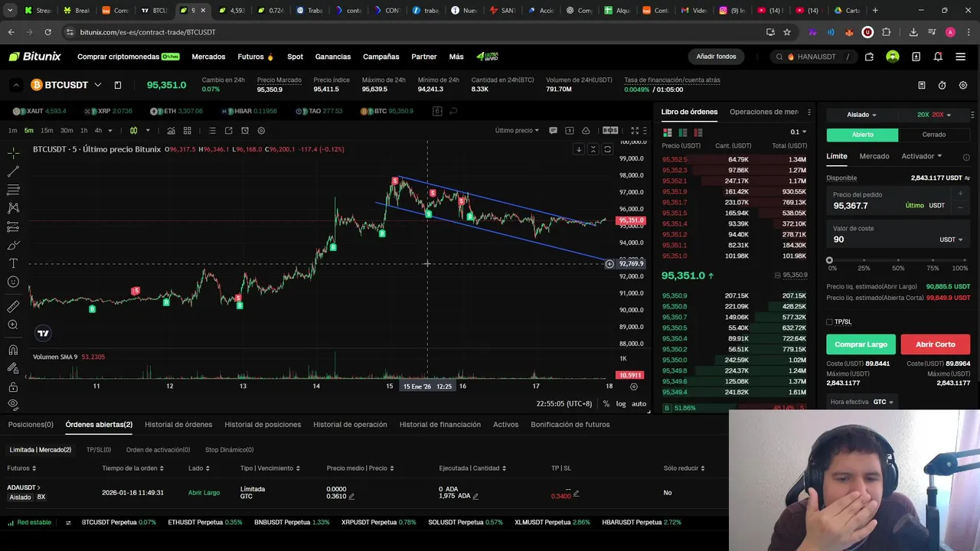
Task: Open the green user avatar menu
Action: pyautogui.click(x=893, y=57)
